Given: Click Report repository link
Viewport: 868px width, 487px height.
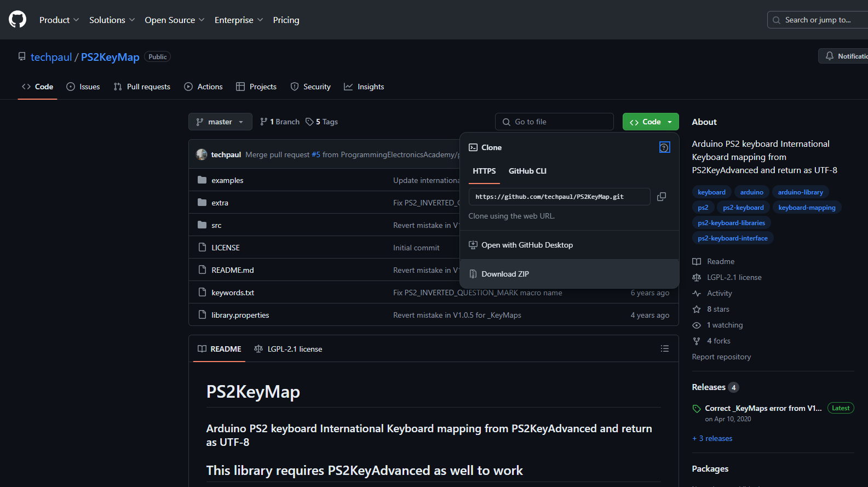Looking at the screenshot, I should 721,357.
